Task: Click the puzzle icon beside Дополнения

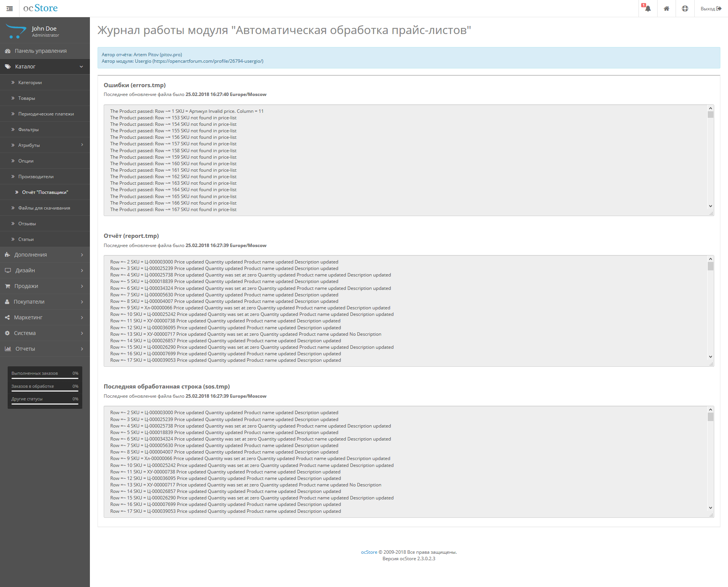Action: point(7,255)
